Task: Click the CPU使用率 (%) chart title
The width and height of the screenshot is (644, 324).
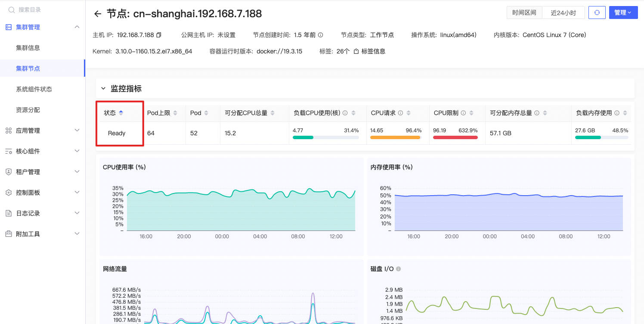Action: coord(124,167)
